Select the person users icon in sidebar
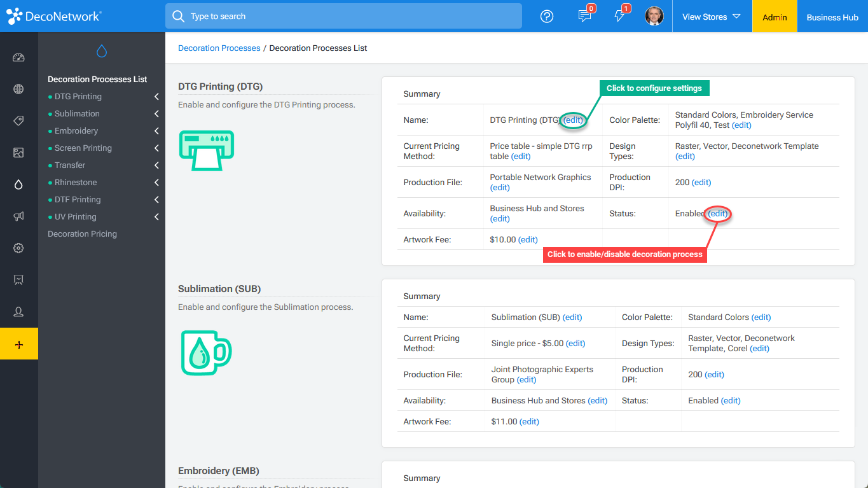Viewport: 868px width, 488px height. click(x=19, y=312)
